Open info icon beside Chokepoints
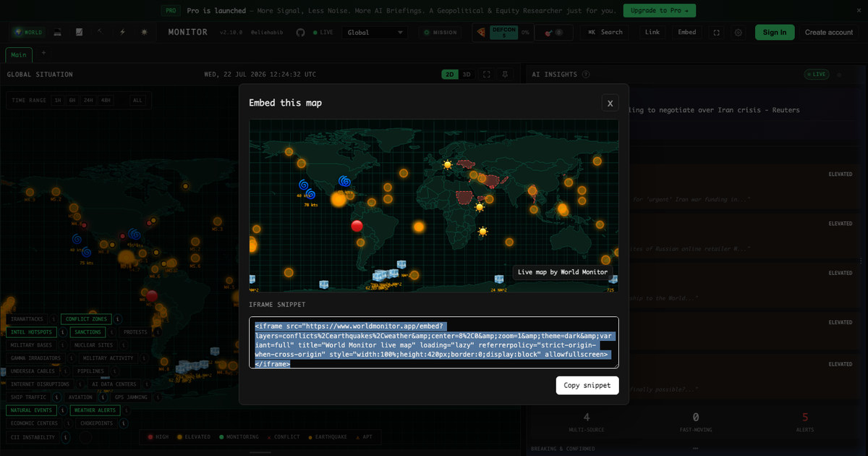The height and width of the screenshot is (456, 868). (123, 423)
